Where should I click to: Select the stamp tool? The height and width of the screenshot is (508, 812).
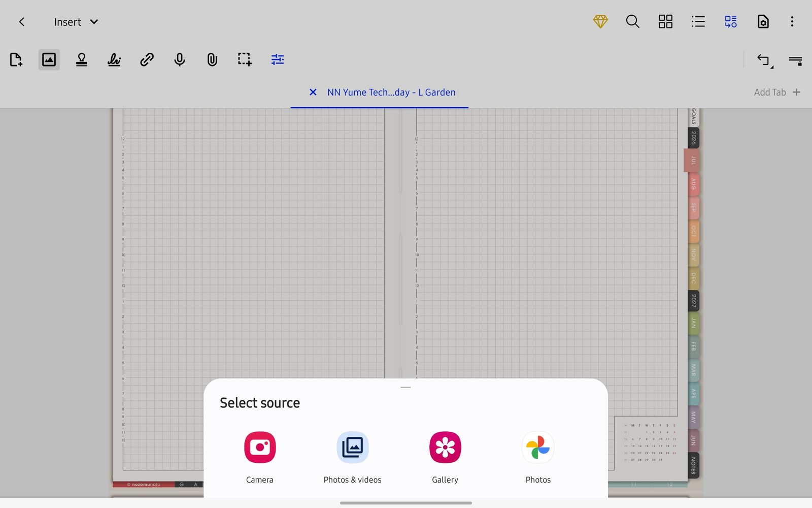(81, 59)
